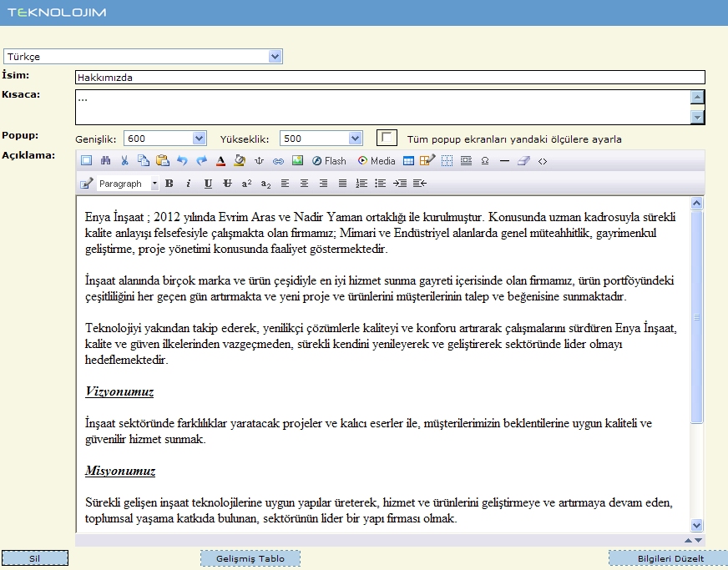This screenshot has width=728, height=570.
Task: Insert horizontal rule line
Action: point(504,160)
